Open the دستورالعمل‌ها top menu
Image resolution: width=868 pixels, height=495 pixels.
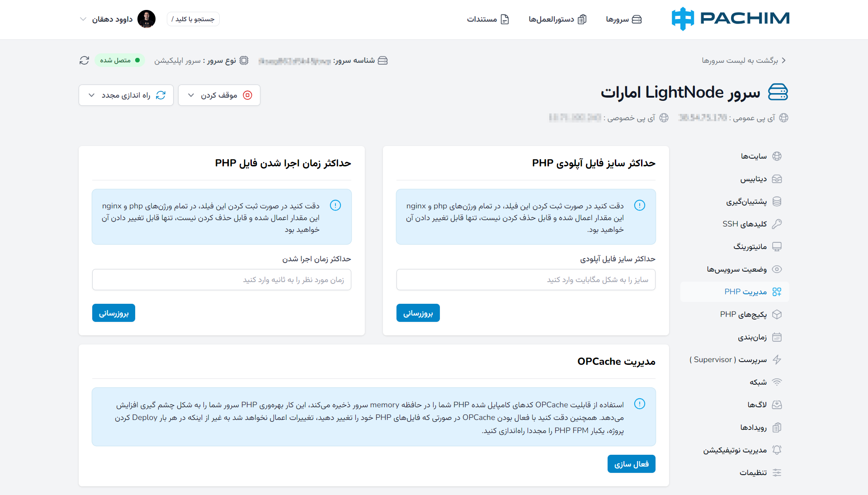pyautogui.click(x=557, y=19)
